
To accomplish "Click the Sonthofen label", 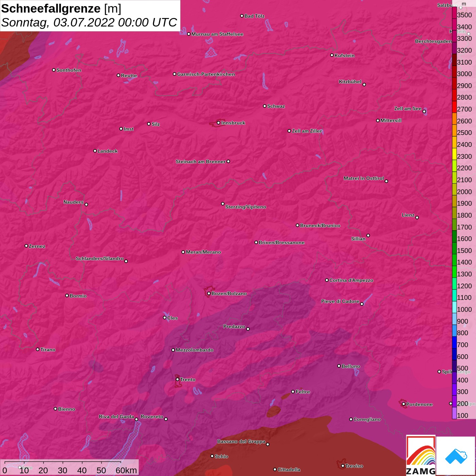I will pos(69,70).
